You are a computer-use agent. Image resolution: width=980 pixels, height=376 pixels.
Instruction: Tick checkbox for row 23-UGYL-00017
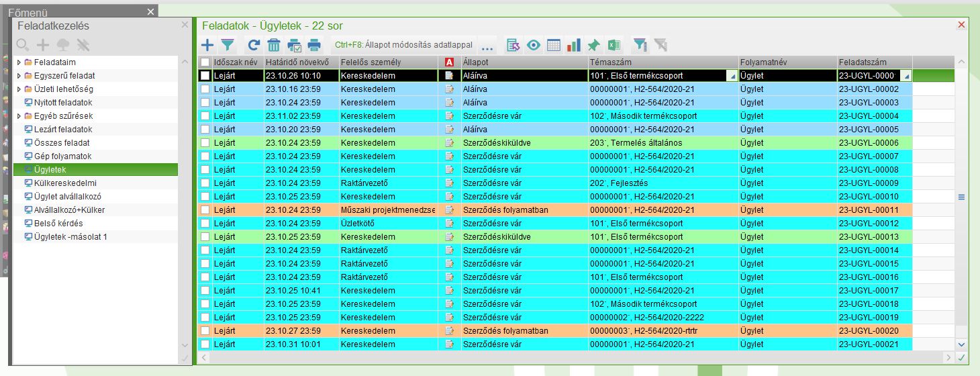pos(205,291)
